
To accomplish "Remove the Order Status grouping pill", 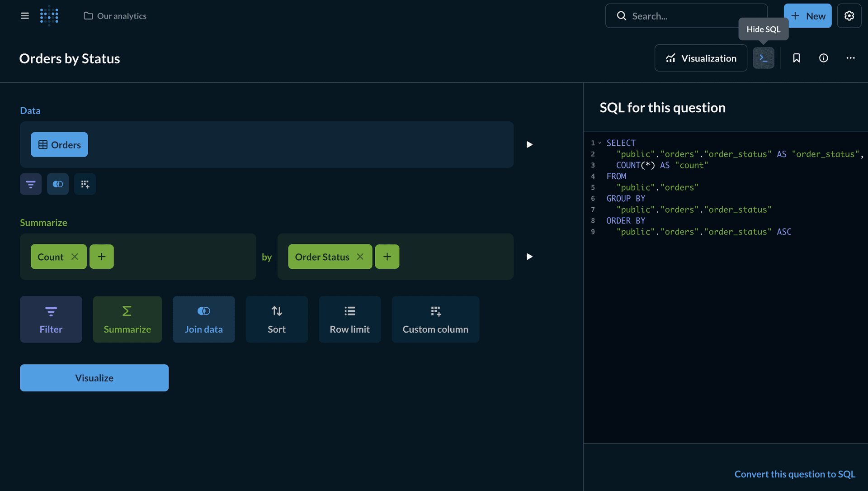I will (x=360, y=257).
